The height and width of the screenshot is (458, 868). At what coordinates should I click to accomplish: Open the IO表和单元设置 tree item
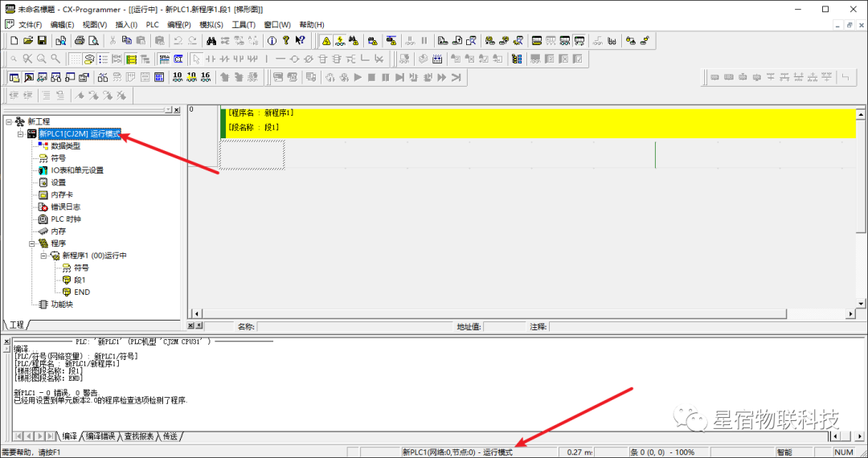tap(76, 170)
